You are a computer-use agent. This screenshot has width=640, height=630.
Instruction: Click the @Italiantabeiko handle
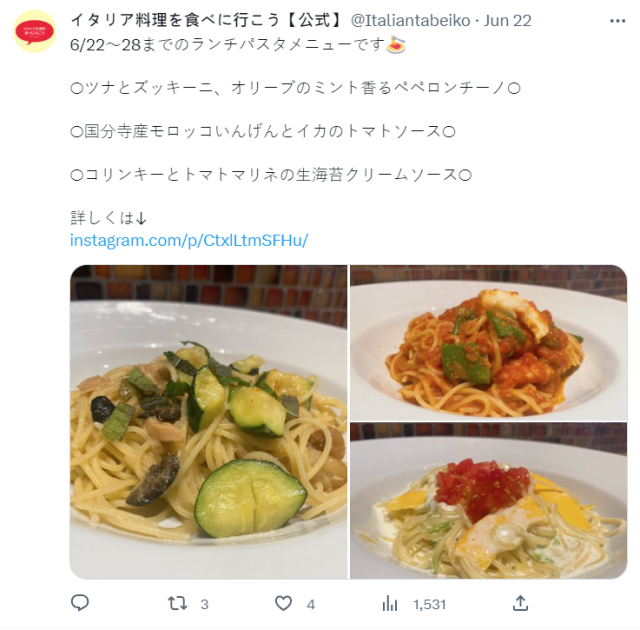(x=411, y=20)
